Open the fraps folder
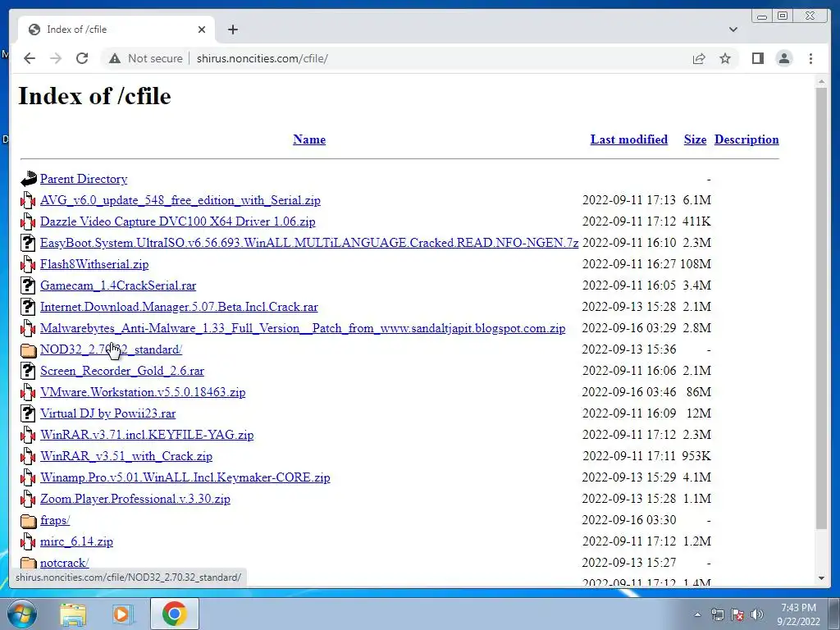Screen dimensions: 840x630 [55, 520]
